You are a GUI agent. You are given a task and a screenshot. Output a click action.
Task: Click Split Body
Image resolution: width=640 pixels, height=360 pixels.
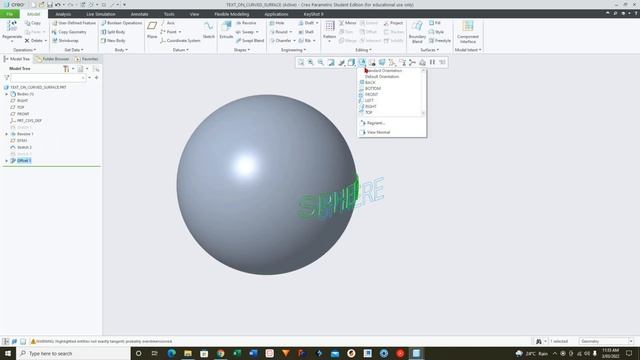click(x=113, y=32)
